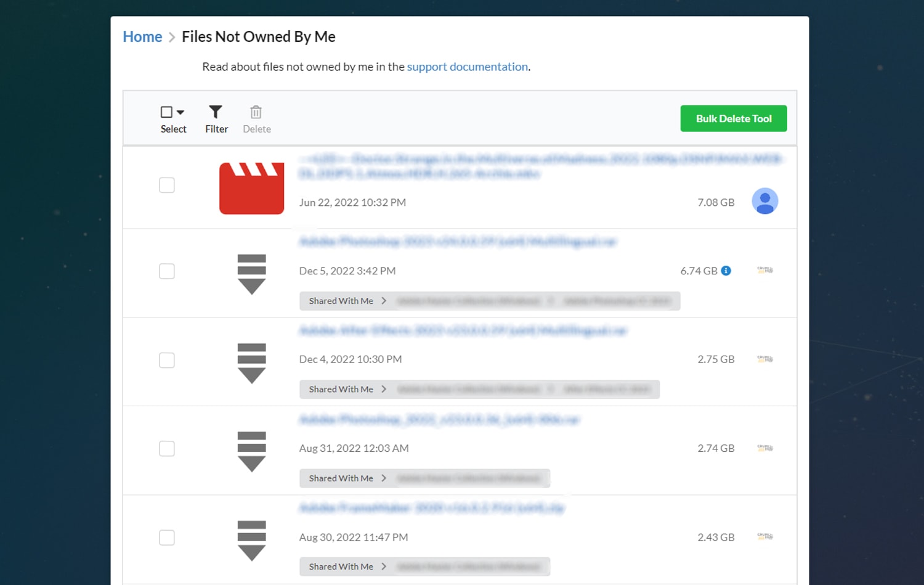
Task: Click the red video file icon
Action: tap(251, 188)
